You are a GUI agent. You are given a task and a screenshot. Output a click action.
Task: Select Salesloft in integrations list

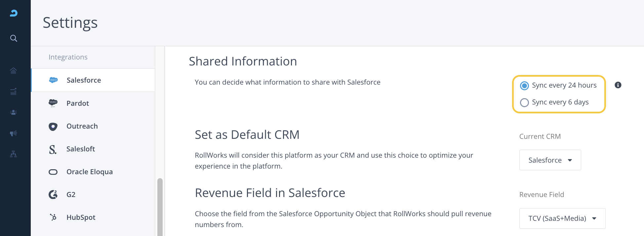pos(81,149)
